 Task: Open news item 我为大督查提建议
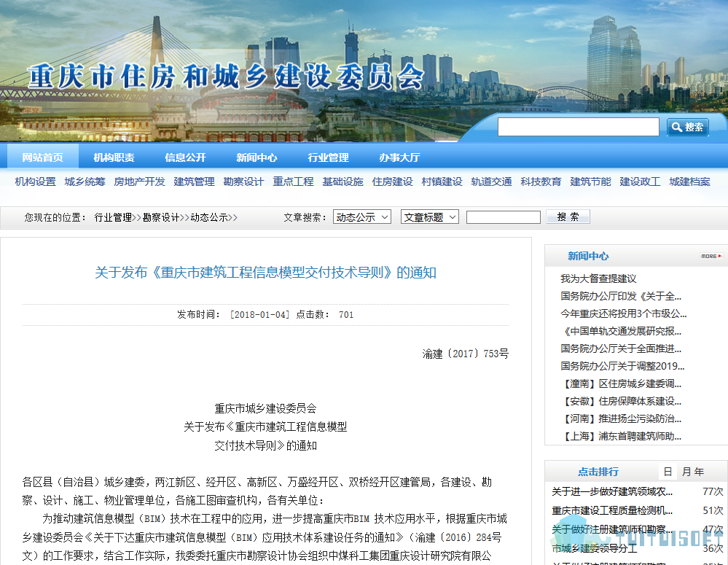tap(598, 278)
